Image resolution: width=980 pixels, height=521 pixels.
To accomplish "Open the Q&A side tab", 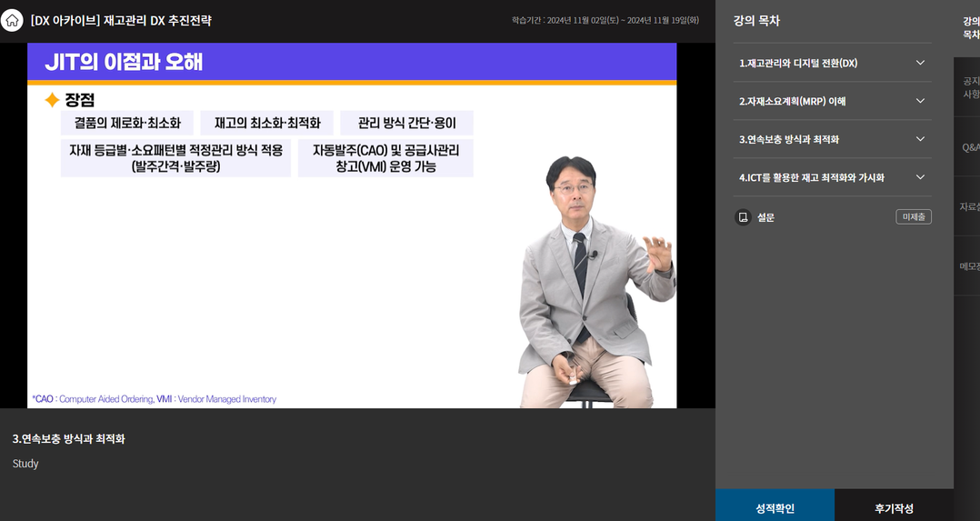I will coord(969,147).
